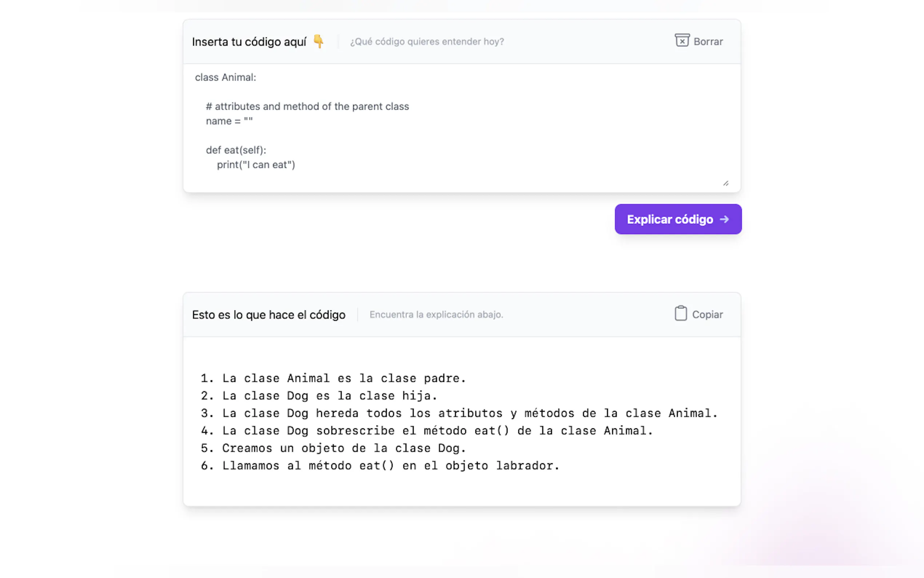Click the arrow icon in Explicar código
The image size is (924, 578).
pyautogui.click(x=724, y=219)
